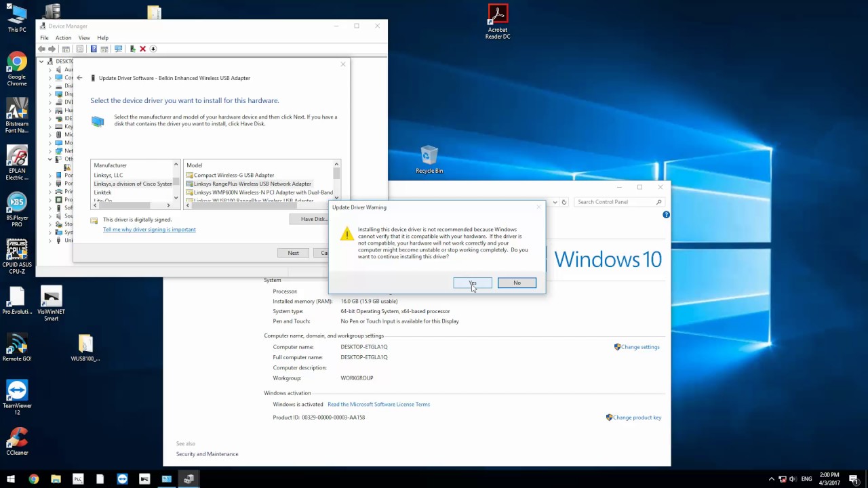868x488 pixels.
Task: Click the down-arrow Disable device toolbar icon
Action: (153, 49)
